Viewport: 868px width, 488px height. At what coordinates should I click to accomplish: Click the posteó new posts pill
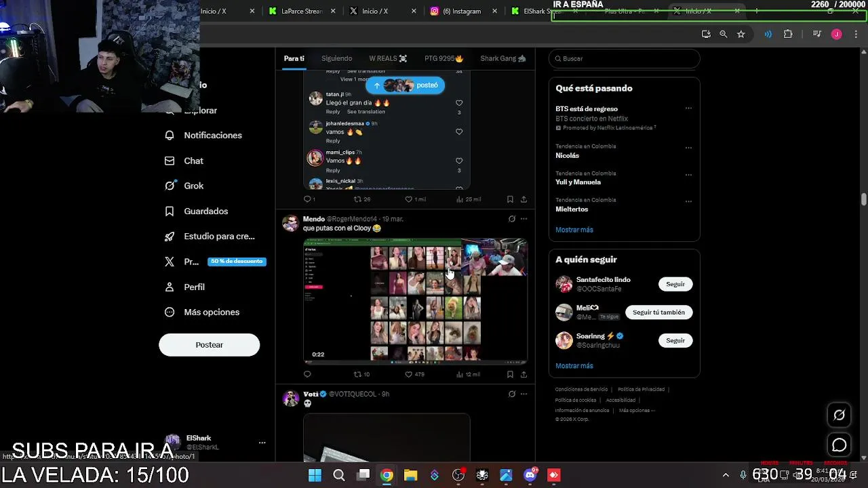tap(405, 85)
